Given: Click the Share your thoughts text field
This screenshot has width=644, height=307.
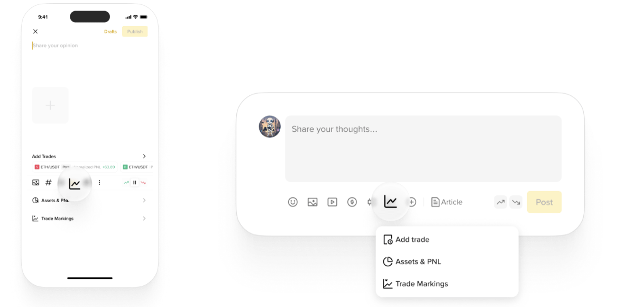Looking at the screenshot, I should 423,148.
